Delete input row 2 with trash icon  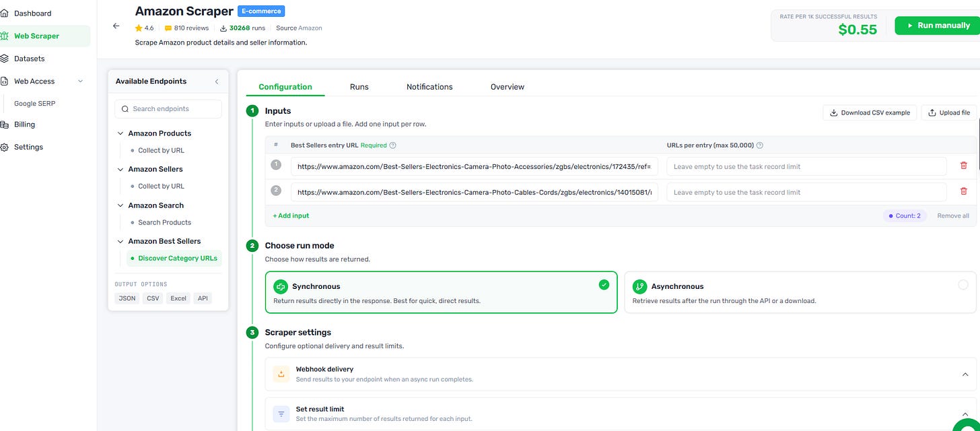click(963, 192)
